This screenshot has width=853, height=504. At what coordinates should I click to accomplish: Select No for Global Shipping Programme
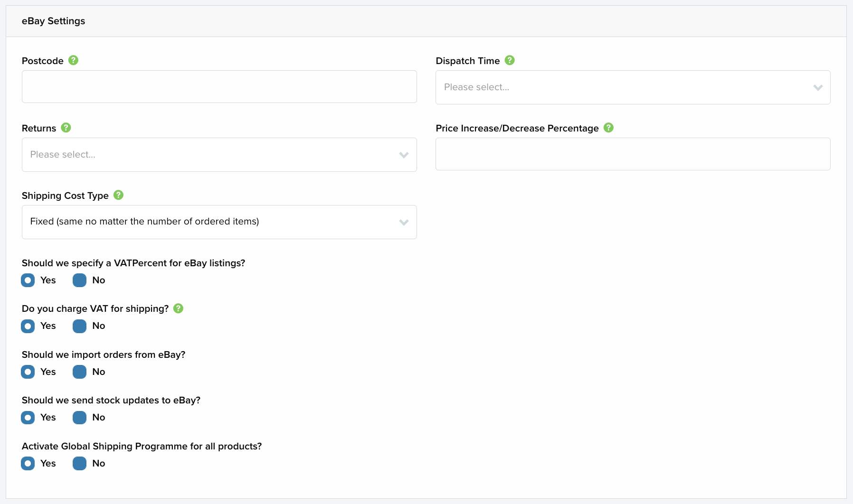[x=79, y=464]
